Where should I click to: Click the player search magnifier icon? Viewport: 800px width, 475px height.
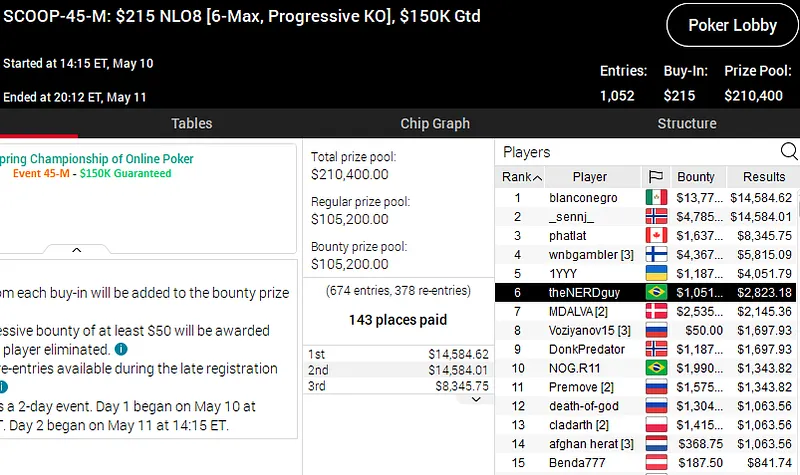point(789,152)
